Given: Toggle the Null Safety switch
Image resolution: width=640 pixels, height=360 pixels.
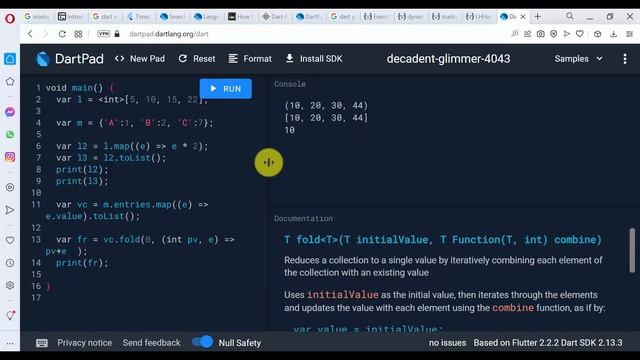Looking at the screenshot, I should tap(202, 342).
